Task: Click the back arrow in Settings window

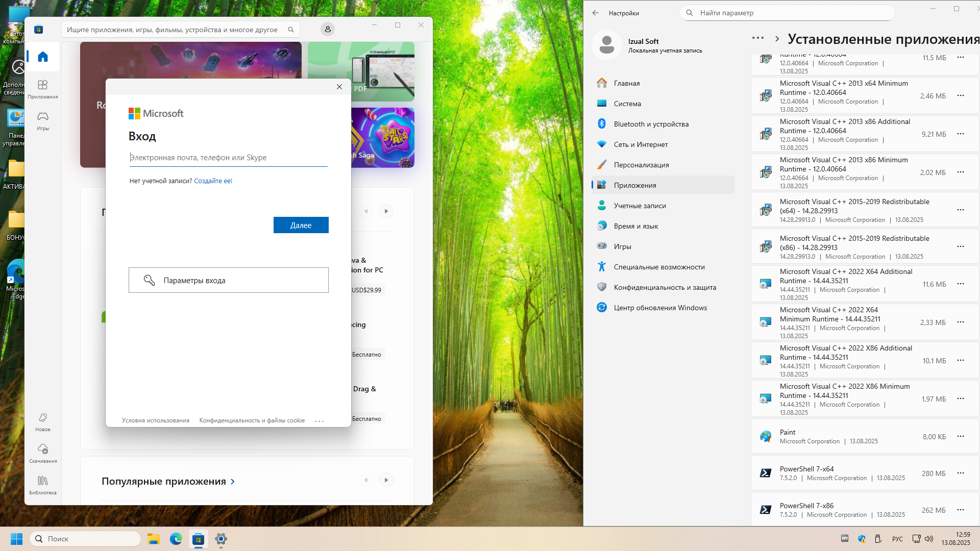Action: (x=596, y=13)
